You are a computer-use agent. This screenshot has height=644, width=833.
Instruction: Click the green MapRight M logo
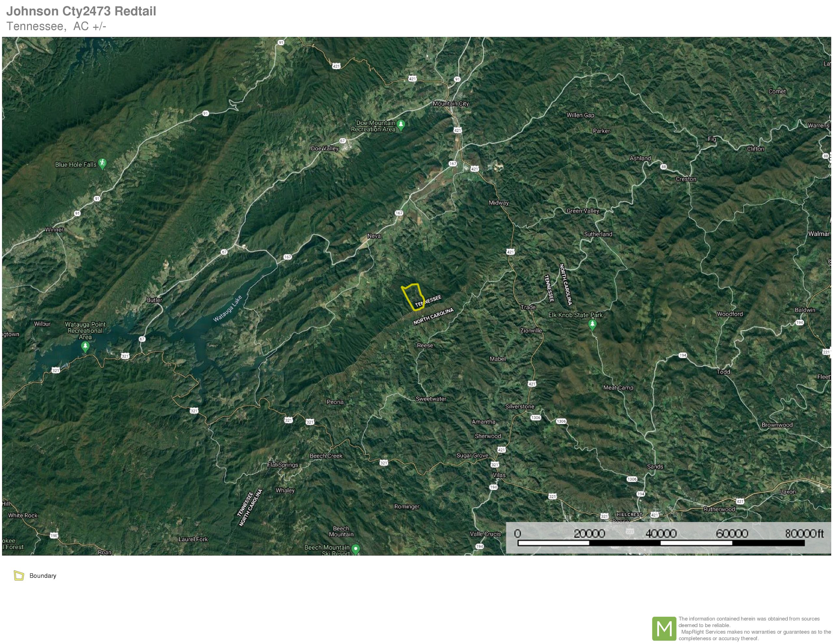click(x=664, y=628)
